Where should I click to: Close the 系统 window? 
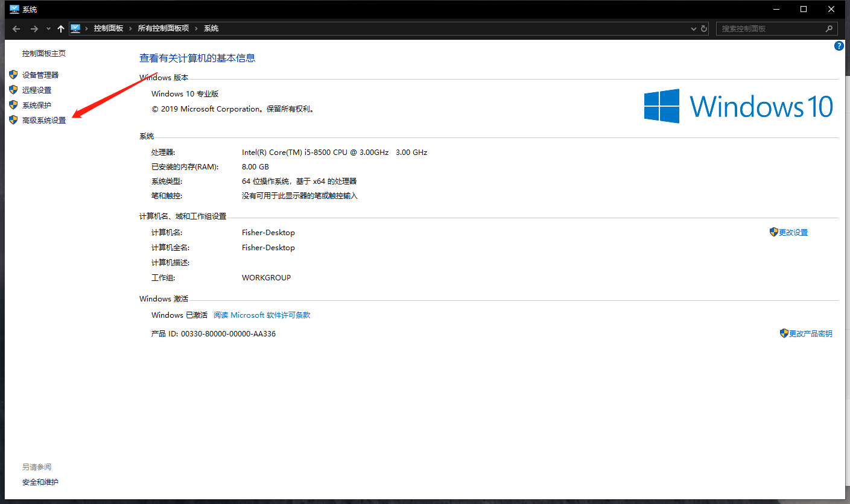click(832, 9)
